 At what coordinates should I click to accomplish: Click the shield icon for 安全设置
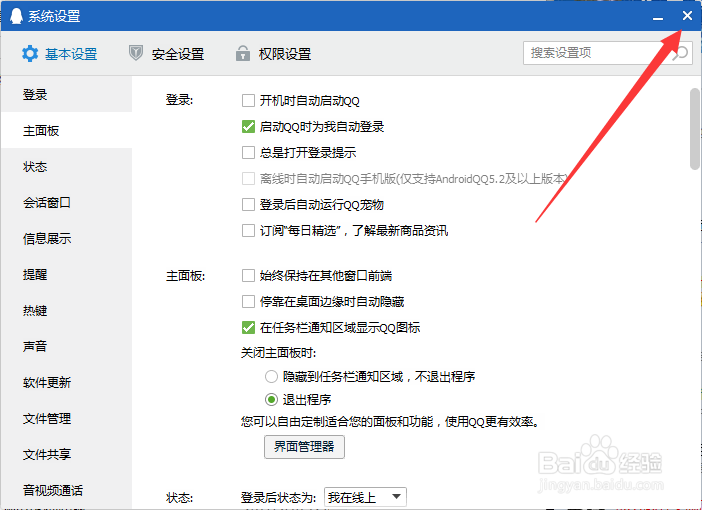point(136,53)
